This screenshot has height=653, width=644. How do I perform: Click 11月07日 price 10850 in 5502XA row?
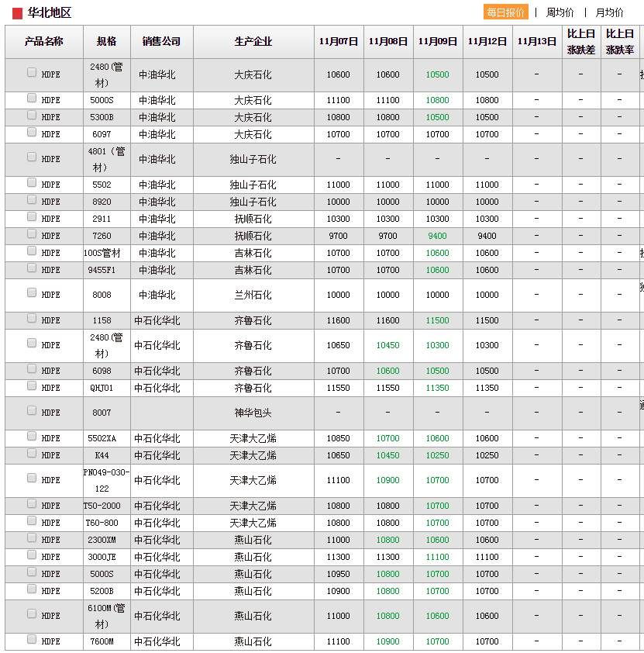click(338, 438)
